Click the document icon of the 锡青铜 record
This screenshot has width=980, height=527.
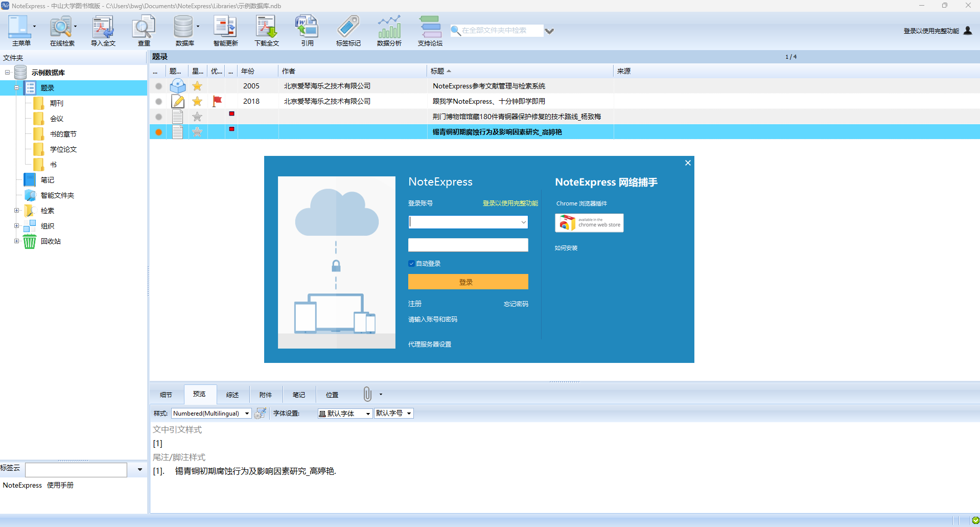(x=178, y=132)
